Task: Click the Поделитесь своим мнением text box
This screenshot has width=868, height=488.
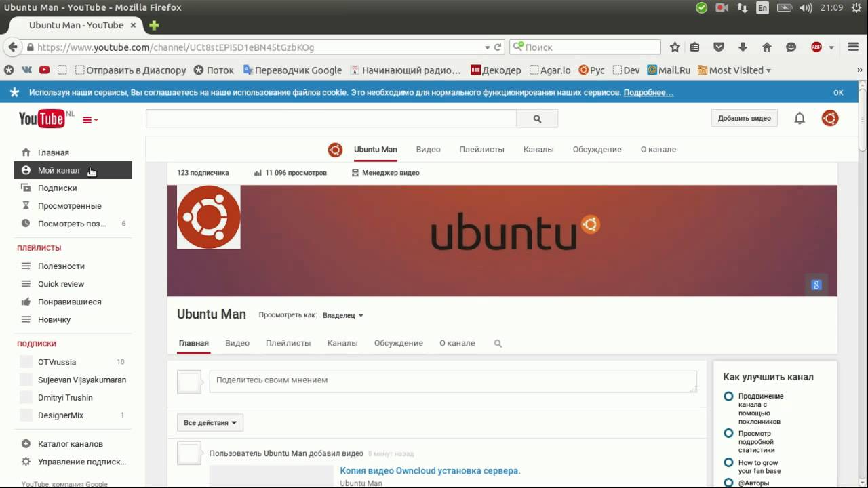Action: pyautogui.click(x=453, y=381)
